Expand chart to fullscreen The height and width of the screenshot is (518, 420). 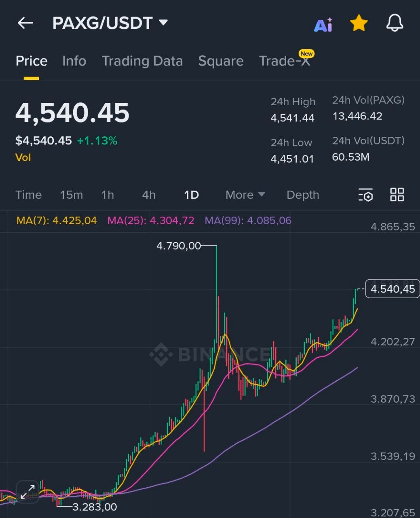tap(27, 492)
